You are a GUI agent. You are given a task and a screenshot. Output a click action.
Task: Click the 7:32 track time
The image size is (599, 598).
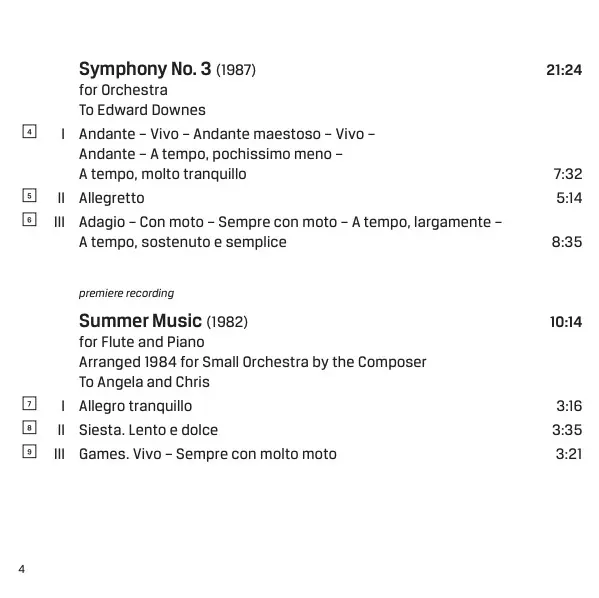[568, 174]
